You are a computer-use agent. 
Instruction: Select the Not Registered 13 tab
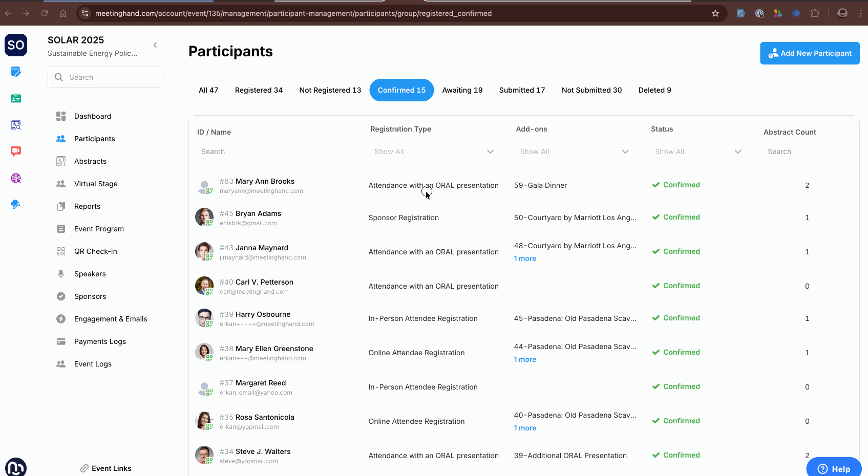point(330,90)
